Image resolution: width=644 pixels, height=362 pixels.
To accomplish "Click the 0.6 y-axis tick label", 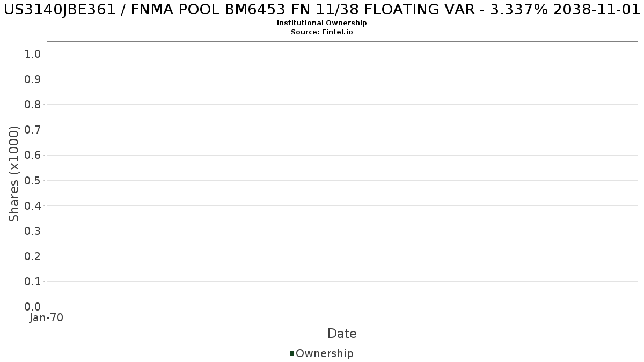I will pos(33,155).
